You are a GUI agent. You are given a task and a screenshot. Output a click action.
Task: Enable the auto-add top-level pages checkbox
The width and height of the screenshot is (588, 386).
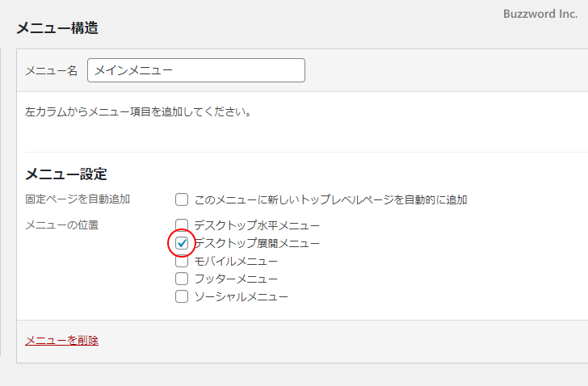click(x=182, y=199)
